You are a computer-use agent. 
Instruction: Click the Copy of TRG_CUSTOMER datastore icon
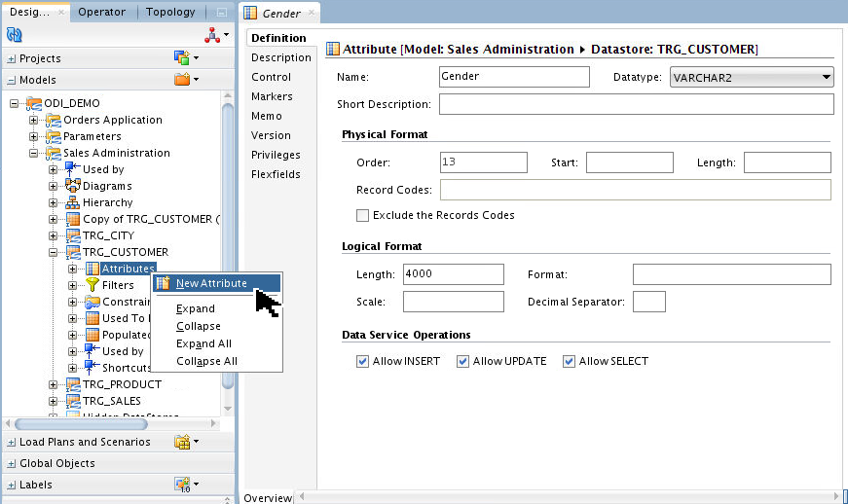[72, 219]
